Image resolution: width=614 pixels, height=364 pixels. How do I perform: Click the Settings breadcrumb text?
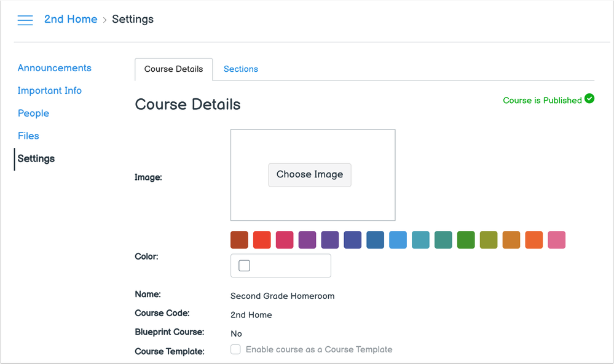coord(133,19)
